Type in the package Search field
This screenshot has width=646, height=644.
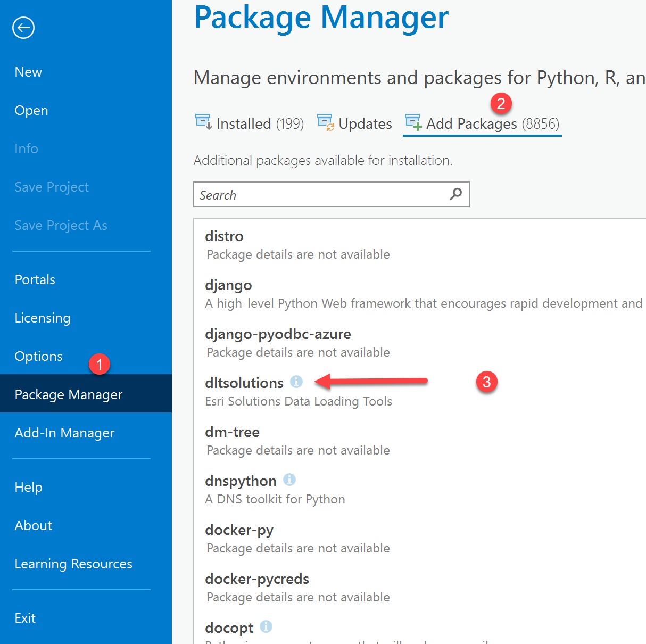tap(319, 195)
